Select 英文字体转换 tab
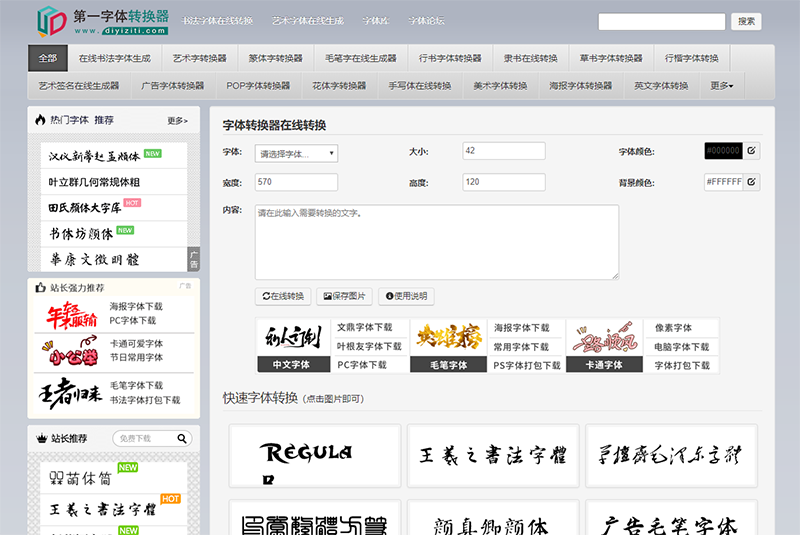Image resolution: width=800 pixels, height=535 pixels. 661,86
